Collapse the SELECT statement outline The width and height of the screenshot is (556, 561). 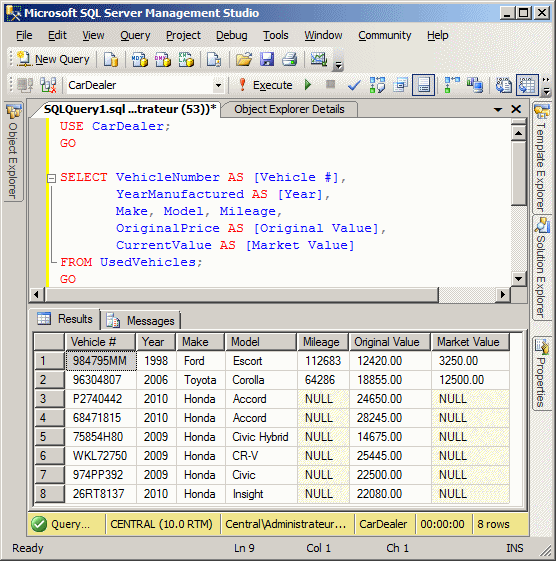pos(52,178)
